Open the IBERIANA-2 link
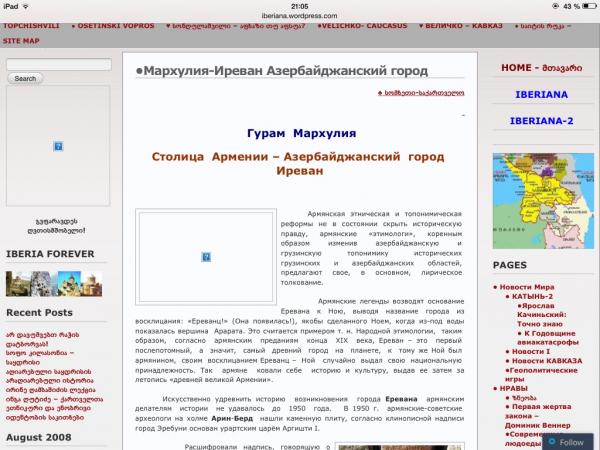This screenshot has height=450, width=600. click(541, 121)
